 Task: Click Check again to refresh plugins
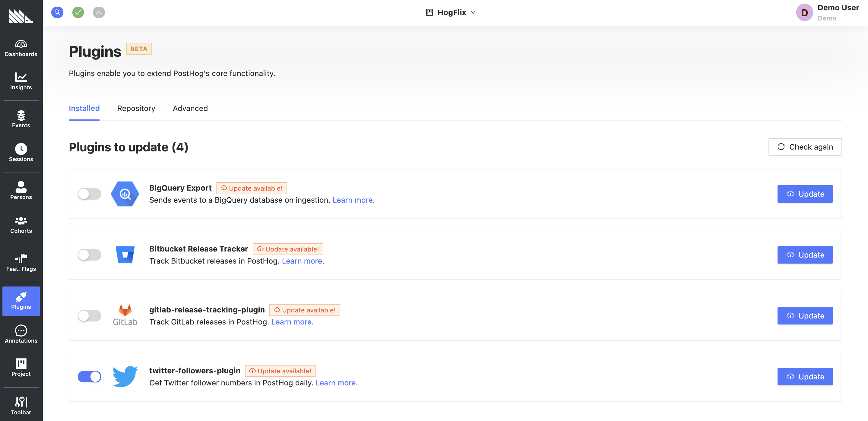tap(805, 147)
